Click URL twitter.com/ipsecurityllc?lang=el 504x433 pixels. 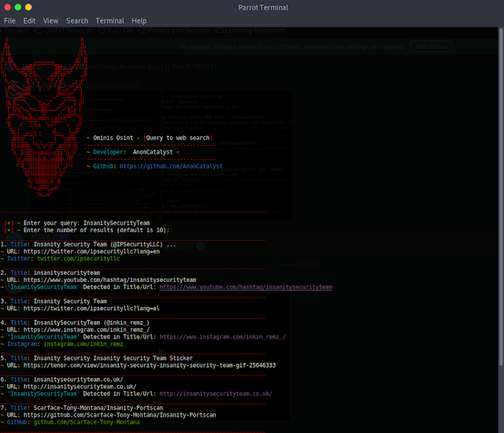[91, 308]
